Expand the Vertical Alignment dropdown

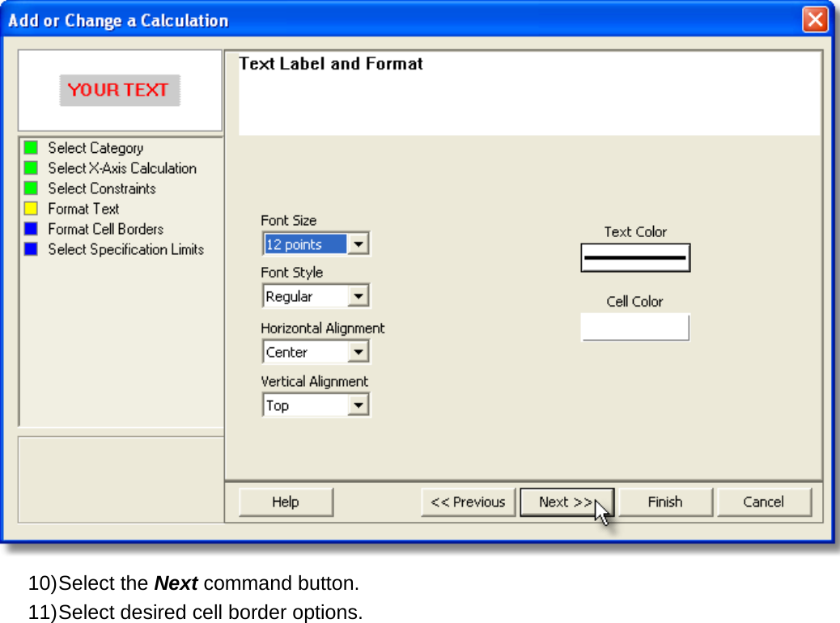click(x=358, y=405)
